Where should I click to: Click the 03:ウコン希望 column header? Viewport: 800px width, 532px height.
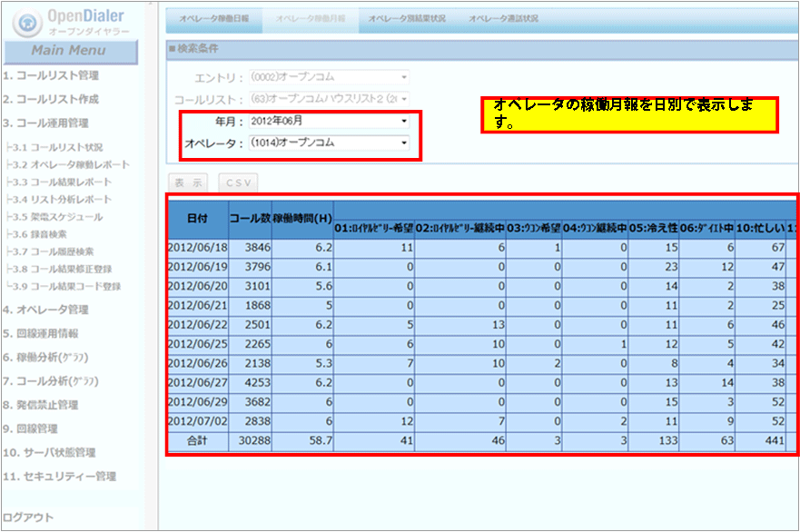click(534, 229)
